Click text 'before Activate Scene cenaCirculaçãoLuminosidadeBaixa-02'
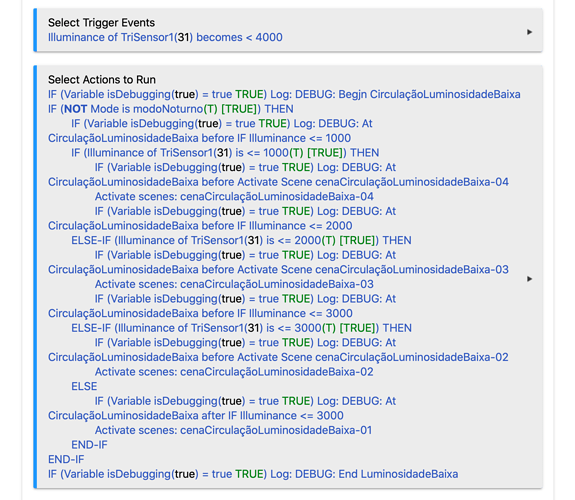The width and height of the screenshot is (575, 500). [355, 357]
